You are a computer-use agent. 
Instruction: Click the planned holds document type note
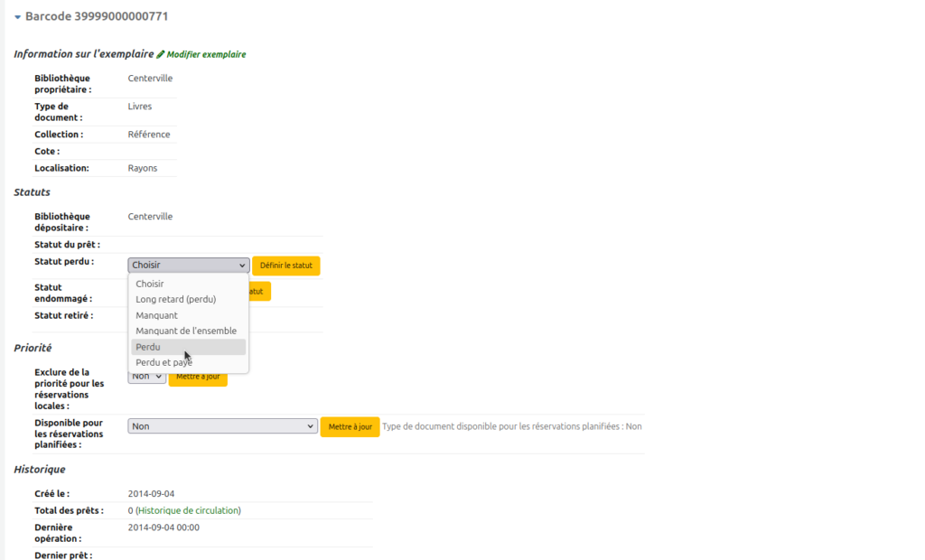tap(511, 426)
